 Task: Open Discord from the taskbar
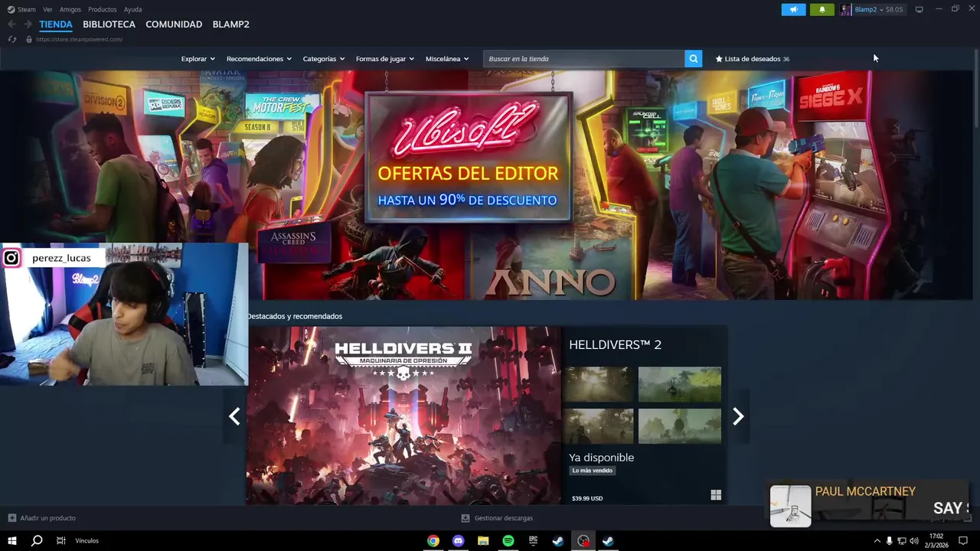click(458, 541)
